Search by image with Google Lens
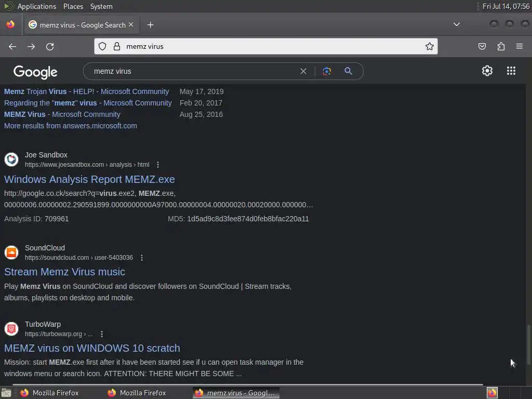Screen dimensions: 532x399 326,71
